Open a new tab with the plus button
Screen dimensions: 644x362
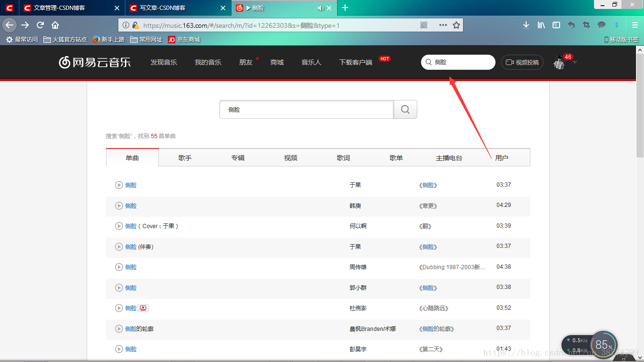coord(345,8)
